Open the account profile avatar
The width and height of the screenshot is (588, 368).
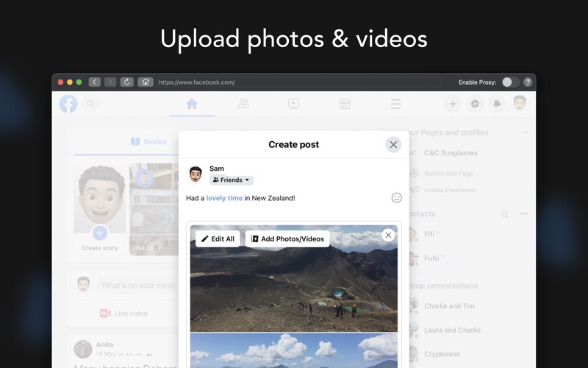pos(520,103)
